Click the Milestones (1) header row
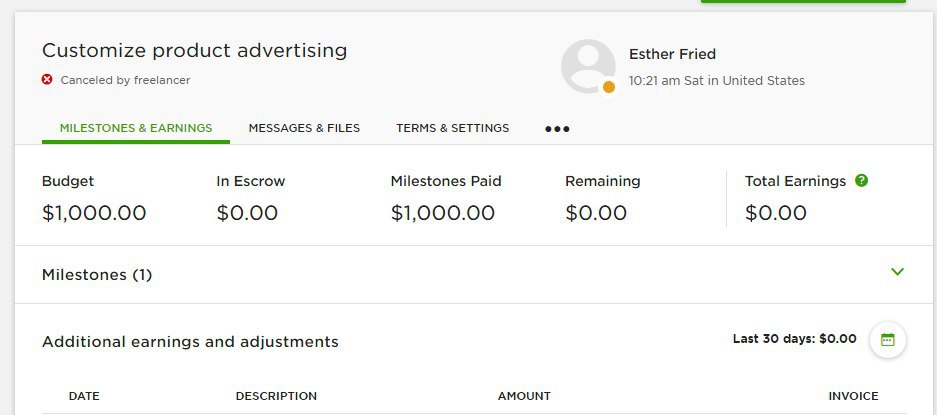Image resolution: width=937 pixels, height=415 pixels. [473, 274]
